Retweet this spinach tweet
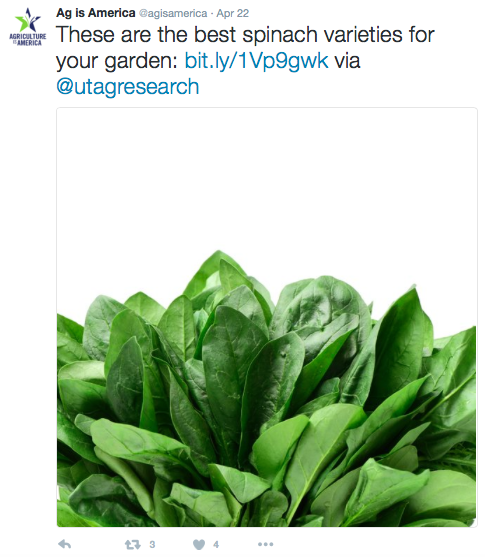 [x=133, y=544]
